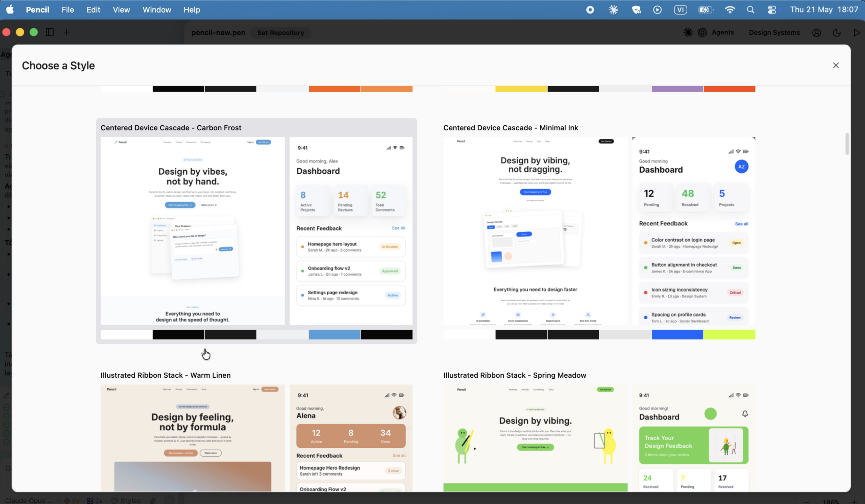Select Illustrated Ribbon Stack - Warm Linen style

point(256,431)
